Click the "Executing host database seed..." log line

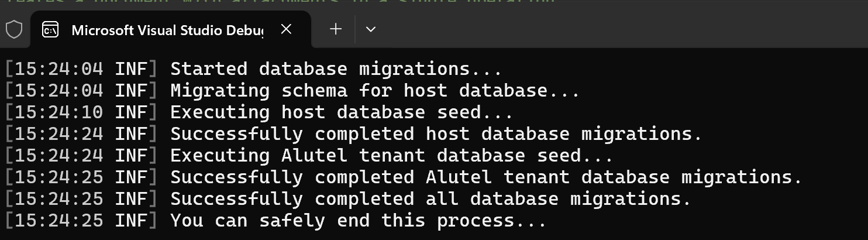click(342, 112)
